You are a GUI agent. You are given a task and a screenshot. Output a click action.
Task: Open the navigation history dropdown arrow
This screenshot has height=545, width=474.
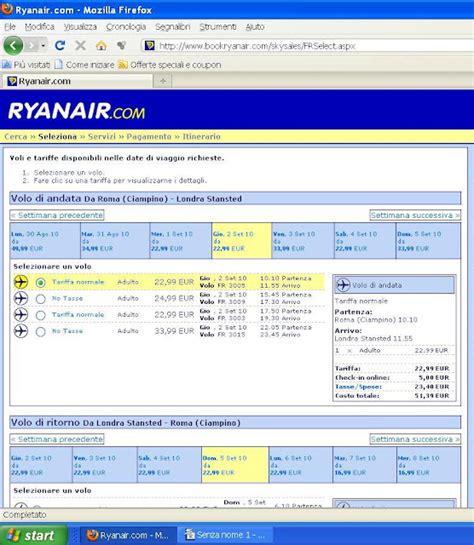coord(43,46)
